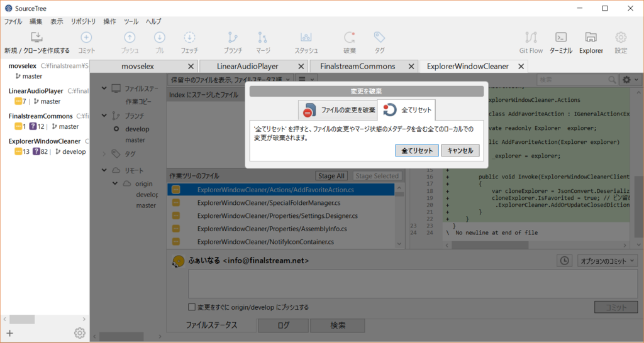Confirm with the 全てリセット button

click(417, 151)
